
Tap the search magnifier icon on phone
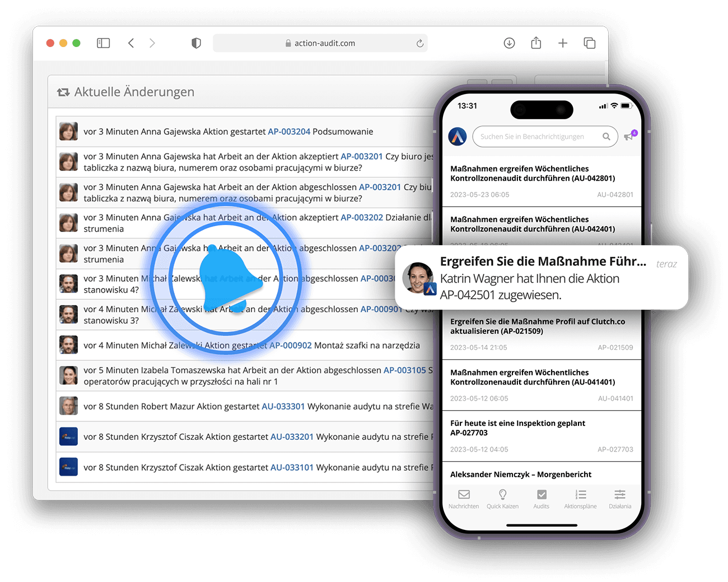(606, 137)
